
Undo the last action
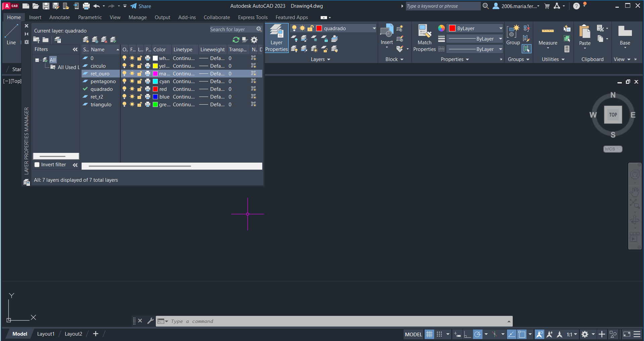[96, 6]
